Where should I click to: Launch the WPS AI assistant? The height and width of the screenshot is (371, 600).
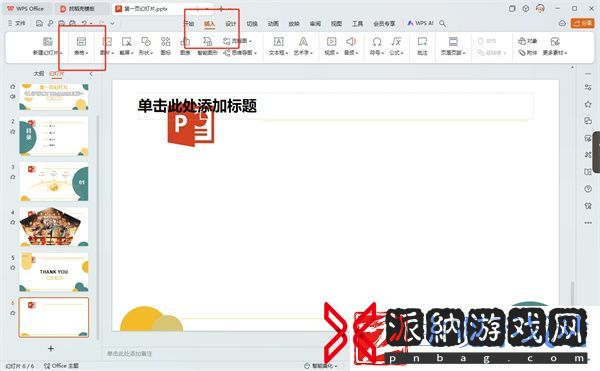coord(420,23)
